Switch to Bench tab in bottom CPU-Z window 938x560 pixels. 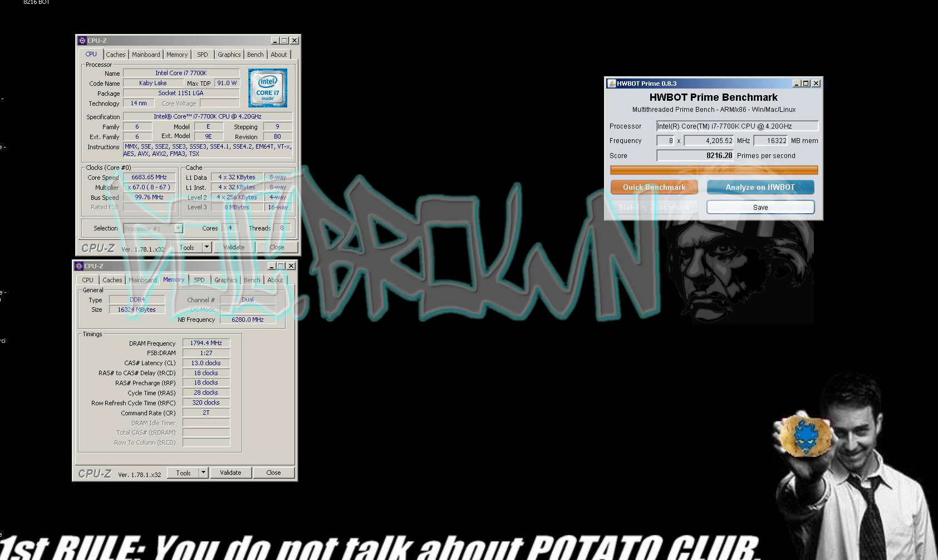coord(252,280)
